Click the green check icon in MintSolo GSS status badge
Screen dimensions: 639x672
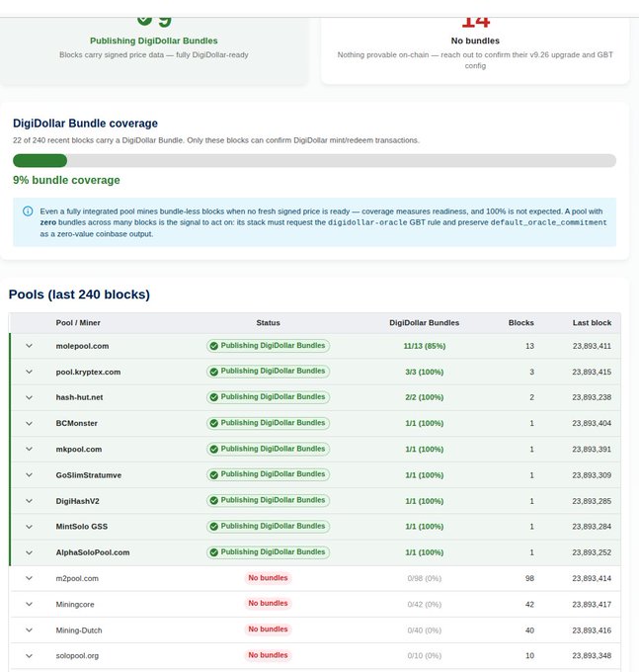tap(214, 527)
